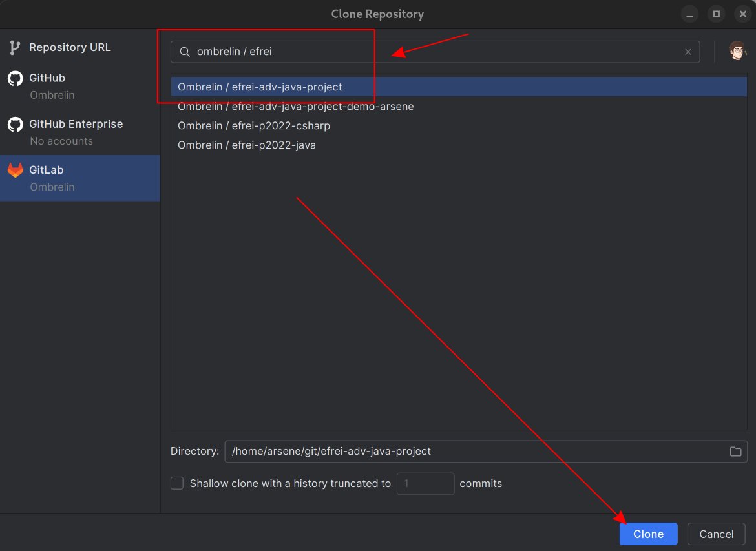Click the search magnifier icon
756x551 pixels.
pos(185,52)
